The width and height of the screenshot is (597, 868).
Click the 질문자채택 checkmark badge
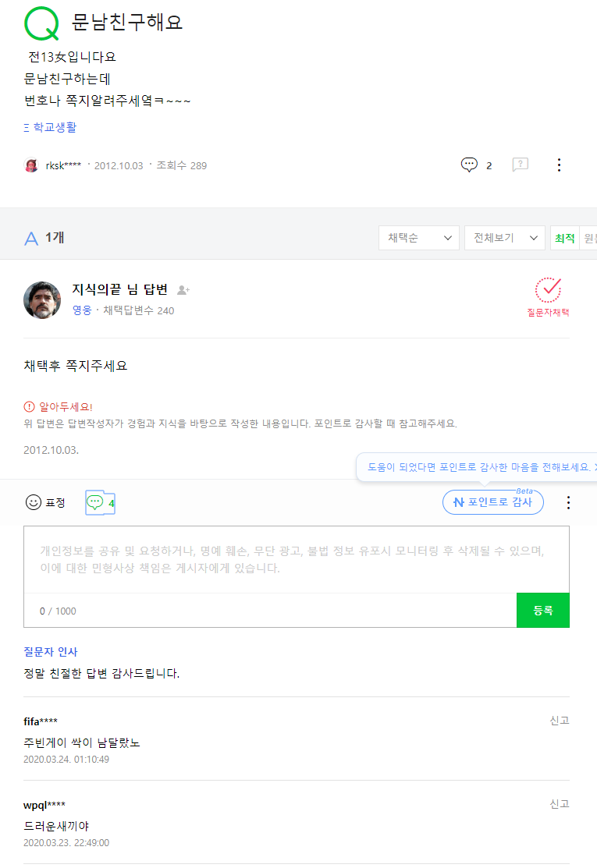pyautogui.click(x=548, y=290)
